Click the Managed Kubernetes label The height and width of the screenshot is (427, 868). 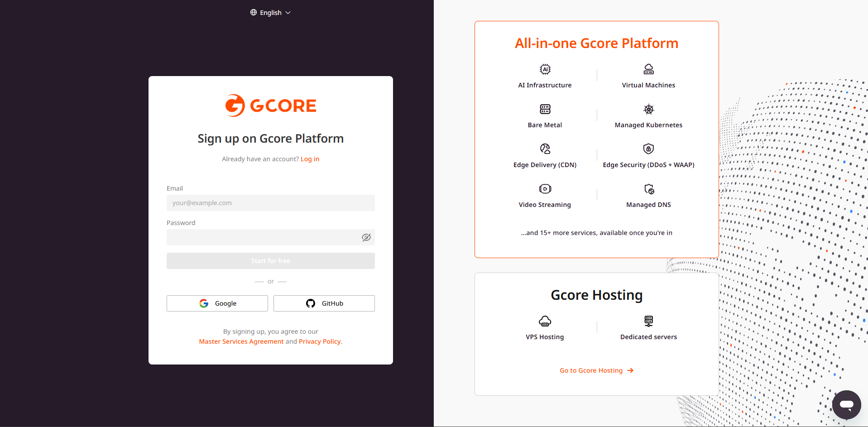(x=648, y=125)
